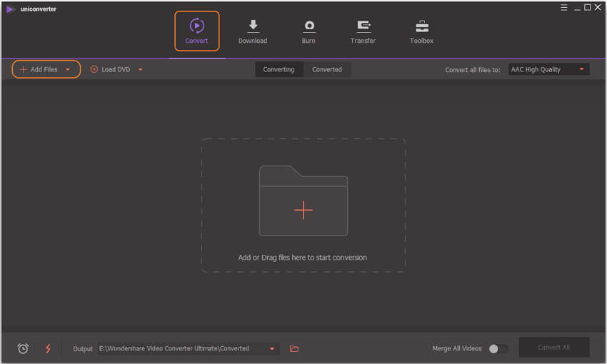Open the Output path dropdown
This screenshot has width=607, height=364.
272,348
